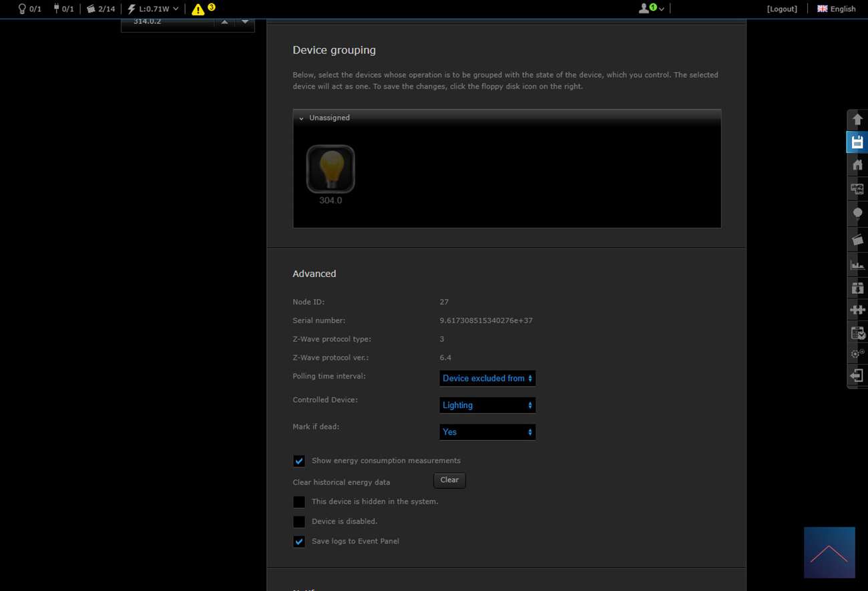Enable the Device is disabled checkbox

(299, 522)
